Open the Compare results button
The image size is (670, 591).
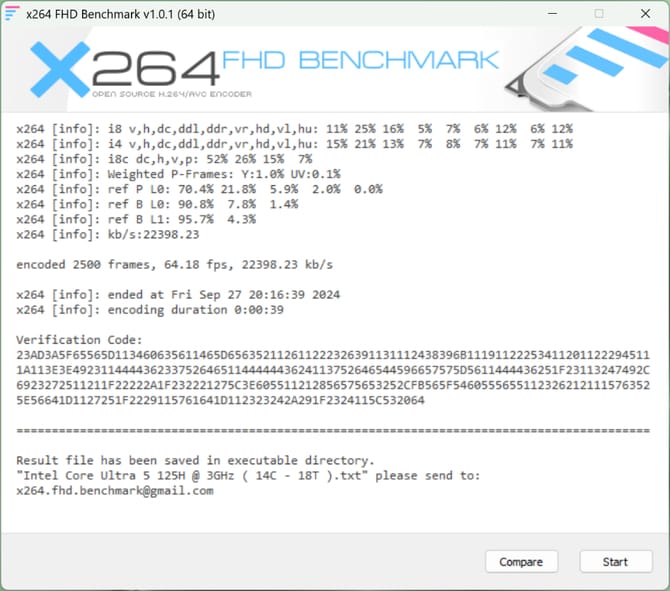click(x=521, y=562)
